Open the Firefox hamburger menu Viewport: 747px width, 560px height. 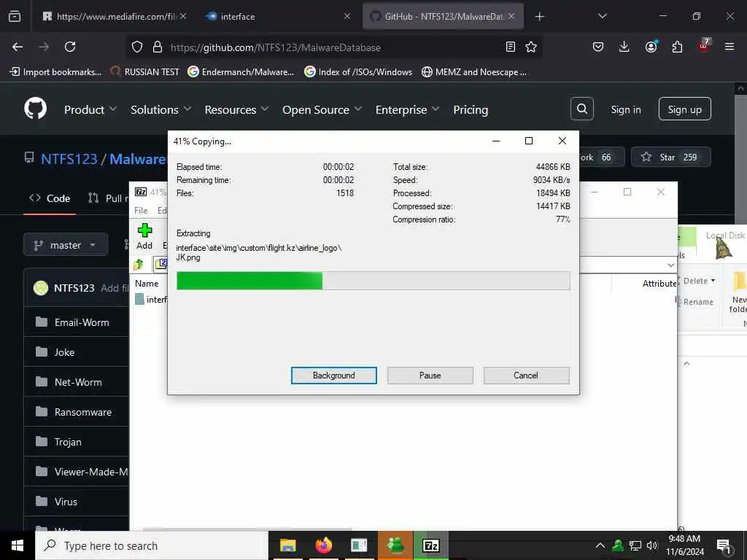729,47
